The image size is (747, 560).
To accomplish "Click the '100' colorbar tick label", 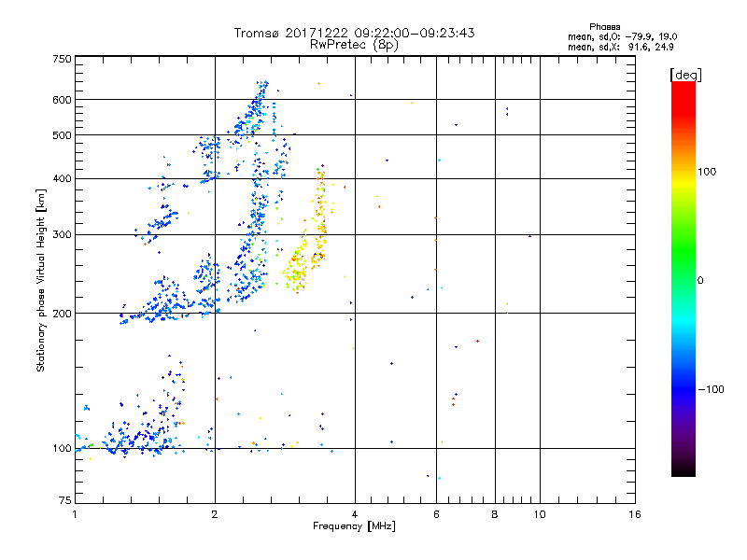I will [x=707, y=172].
